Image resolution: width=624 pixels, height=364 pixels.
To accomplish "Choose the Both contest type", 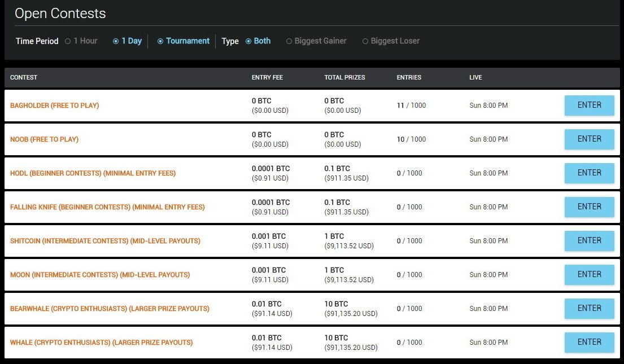I will pos(258,41).
